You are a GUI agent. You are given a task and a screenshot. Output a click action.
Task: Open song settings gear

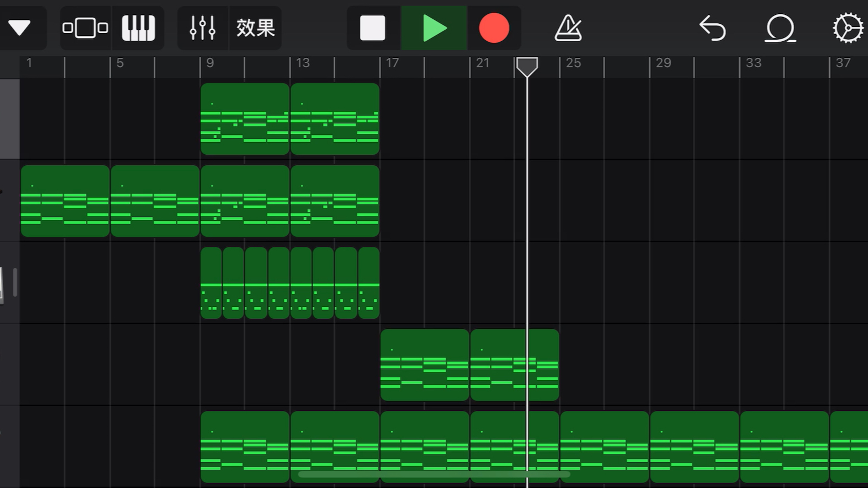pos(848,28)
